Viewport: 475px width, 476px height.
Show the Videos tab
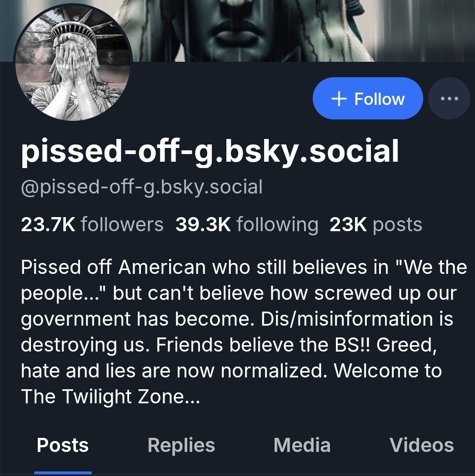coord(421,445)
